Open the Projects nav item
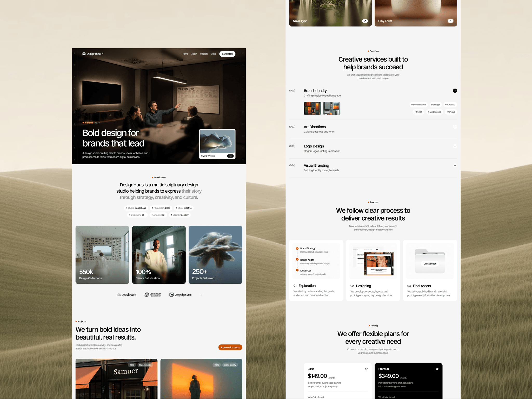The height and width of the screenshot is (399, 532). click(x=204, y=54)
